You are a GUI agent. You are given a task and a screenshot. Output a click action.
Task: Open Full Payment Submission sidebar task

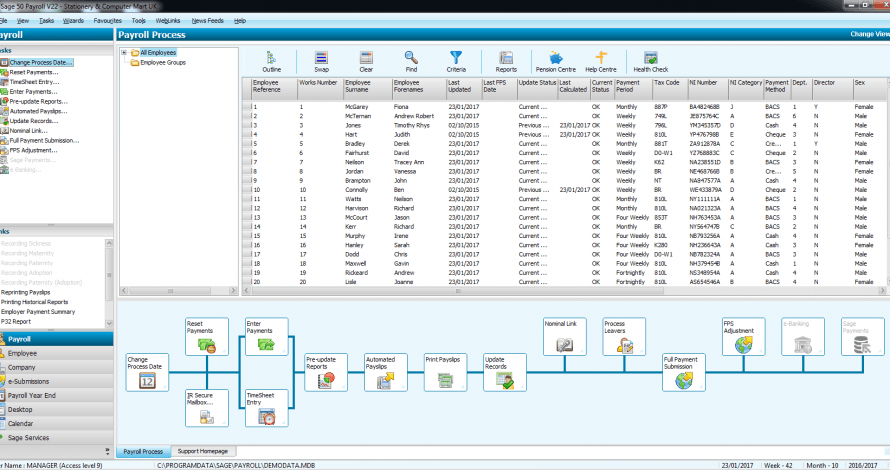coord(44,140)
